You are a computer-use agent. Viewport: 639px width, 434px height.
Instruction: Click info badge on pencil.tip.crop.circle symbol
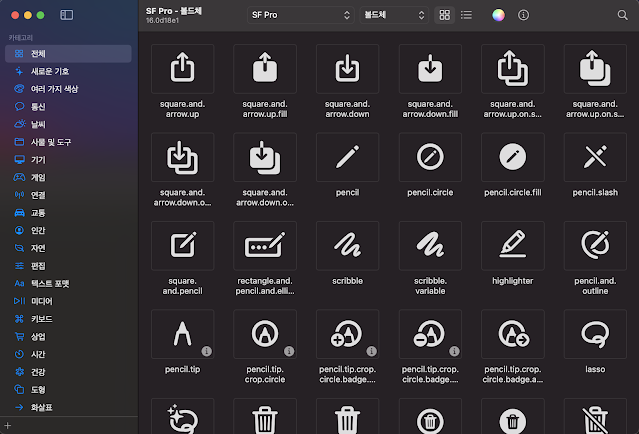pyautogui.click(x=289, y=351)
